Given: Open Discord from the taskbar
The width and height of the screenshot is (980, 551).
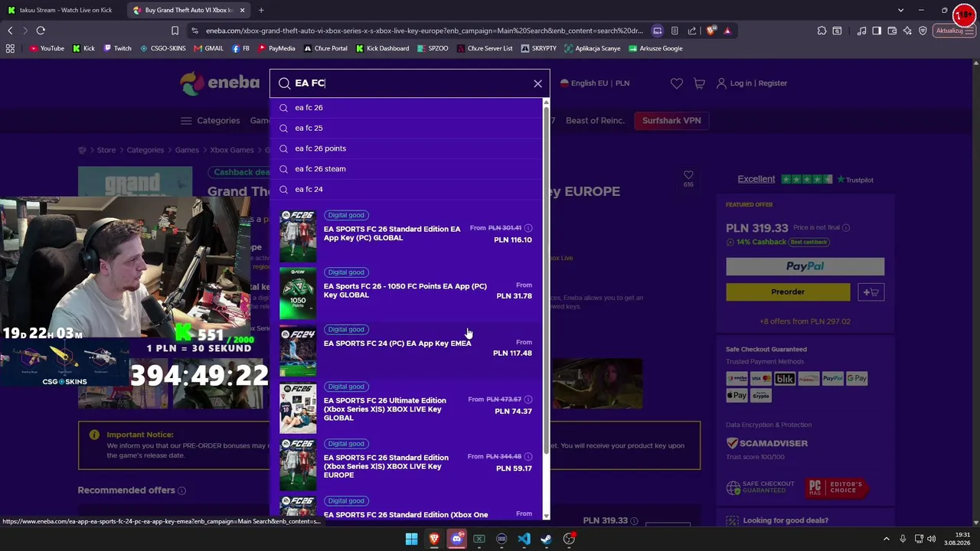Looking at the screenshot, I should (456, 539).
